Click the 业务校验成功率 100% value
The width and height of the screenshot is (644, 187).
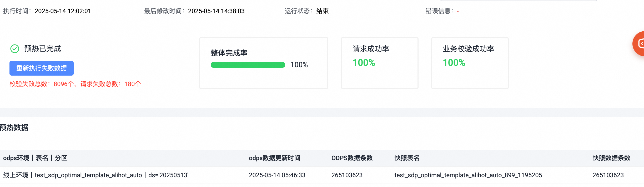click(454, 63)
